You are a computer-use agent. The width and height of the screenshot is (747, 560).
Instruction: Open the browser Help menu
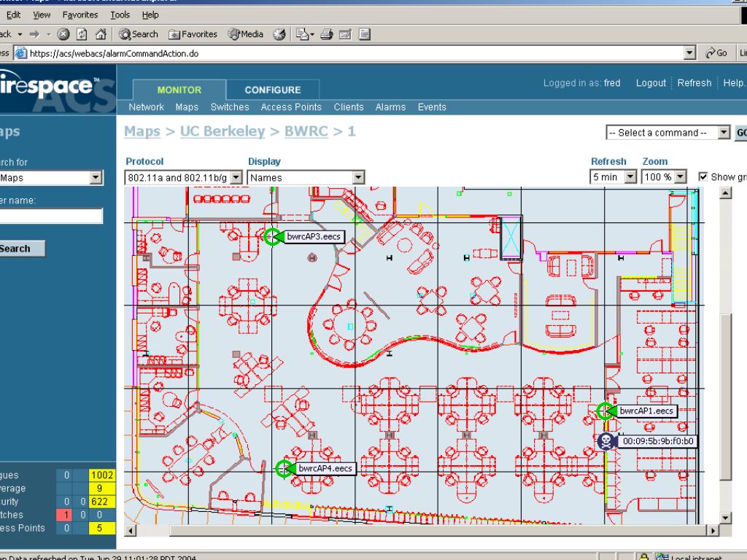pos(150,15)
